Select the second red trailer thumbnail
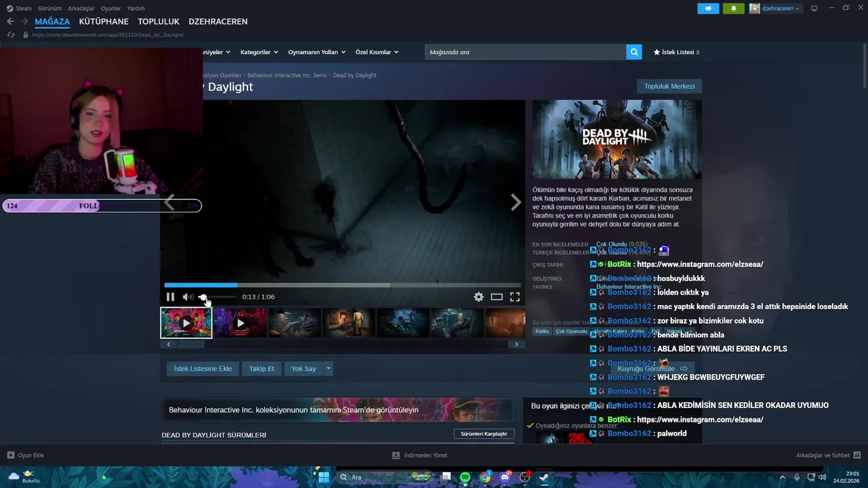The height and width of the screenshot is (488, 868). [240, 323]
